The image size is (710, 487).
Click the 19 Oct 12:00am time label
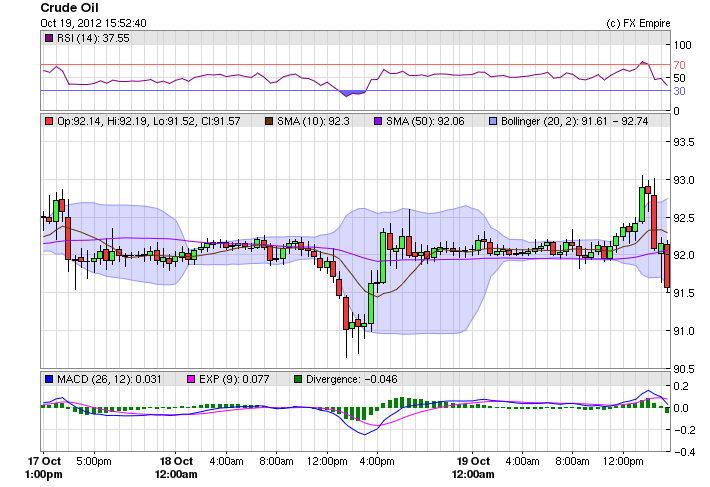click(x=473, y=468)
